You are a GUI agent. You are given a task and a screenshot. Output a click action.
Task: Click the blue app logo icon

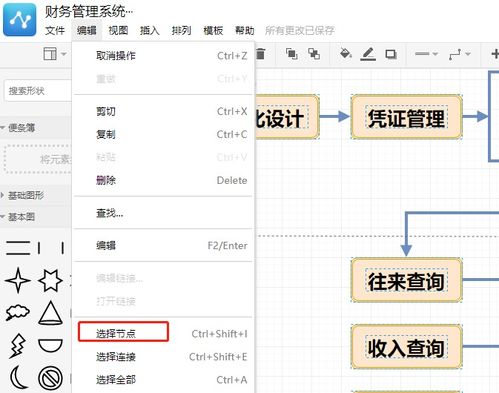pos(20,19)
